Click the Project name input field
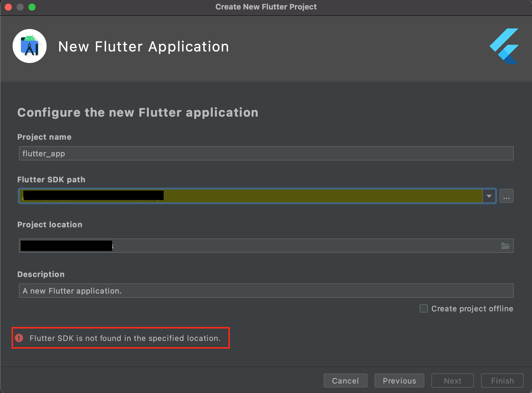 (266, 153)
